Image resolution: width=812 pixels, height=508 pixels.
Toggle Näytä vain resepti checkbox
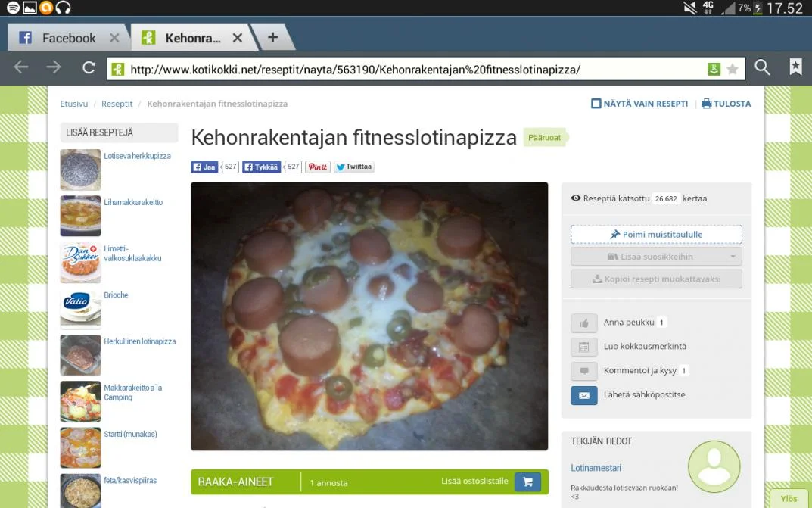coord(596,104)
